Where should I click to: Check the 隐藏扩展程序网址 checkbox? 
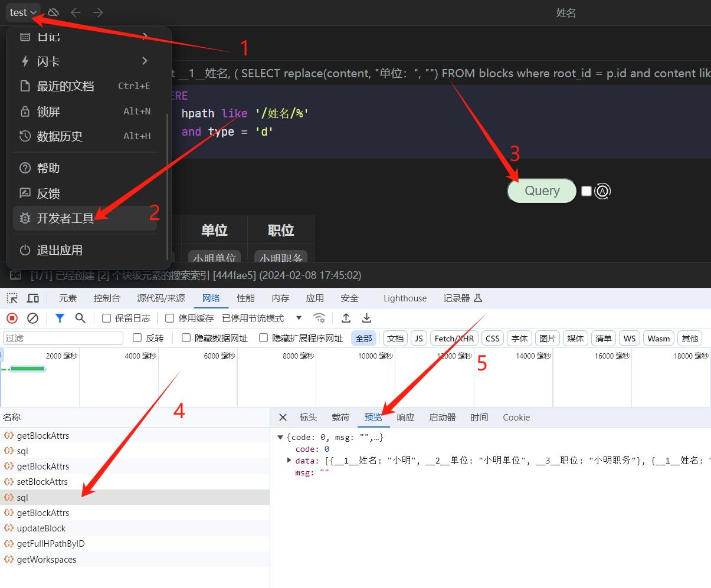264,338
